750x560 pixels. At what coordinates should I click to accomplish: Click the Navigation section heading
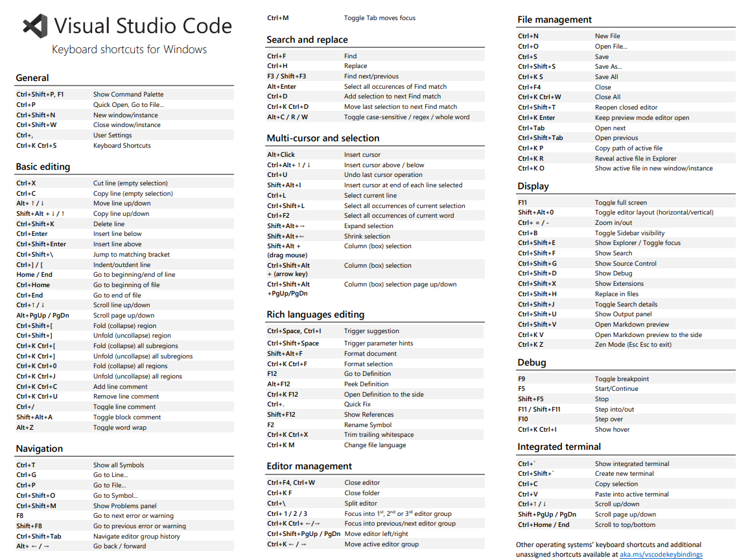coord(40,449)
